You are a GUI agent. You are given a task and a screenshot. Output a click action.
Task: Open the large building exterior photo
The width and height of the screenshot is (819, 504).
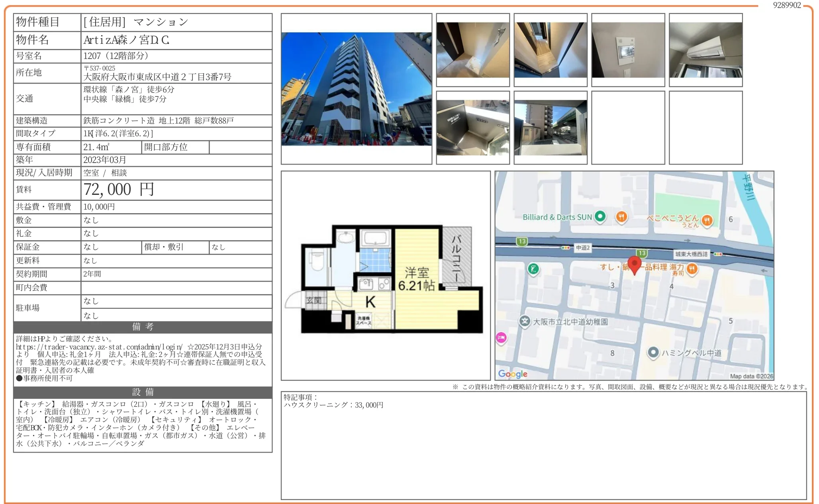pos(356,89)
